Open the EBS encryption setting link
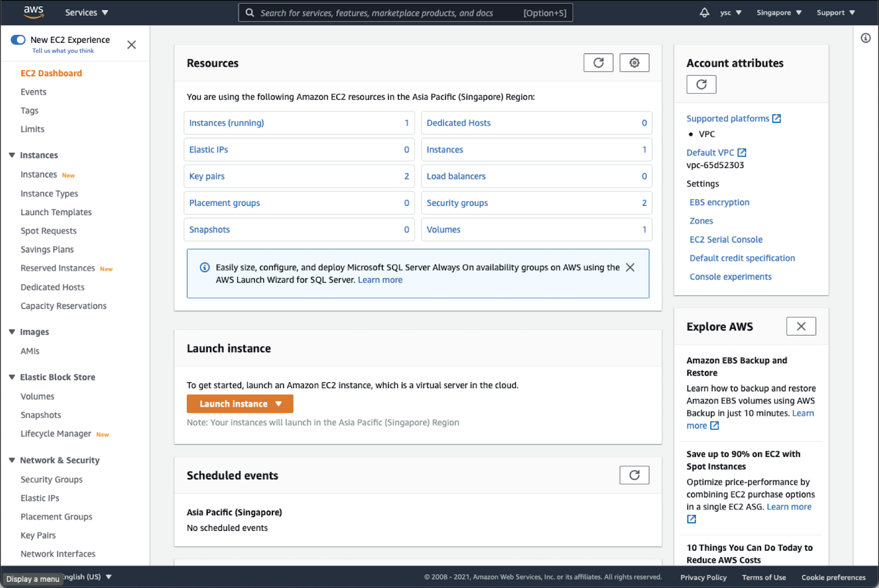 coord(719,203)
